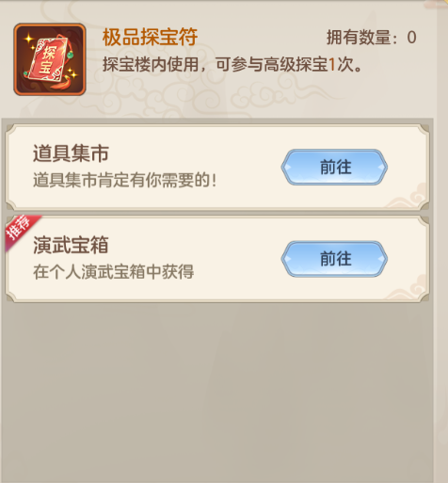Screen dimensions: 448x483
Task: Tap the red 推荐 ribbon badge
Action: 20,229
